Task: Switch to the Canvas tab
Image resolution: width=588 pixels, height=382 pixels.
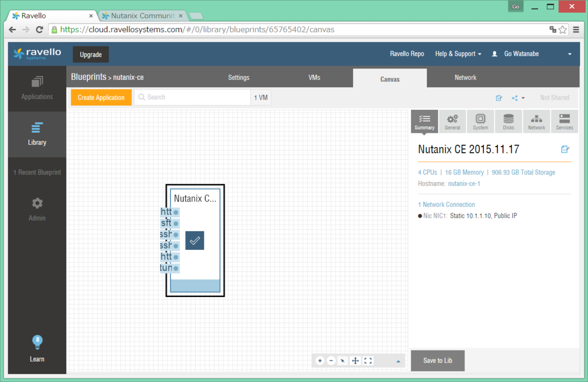Action: 390,78
